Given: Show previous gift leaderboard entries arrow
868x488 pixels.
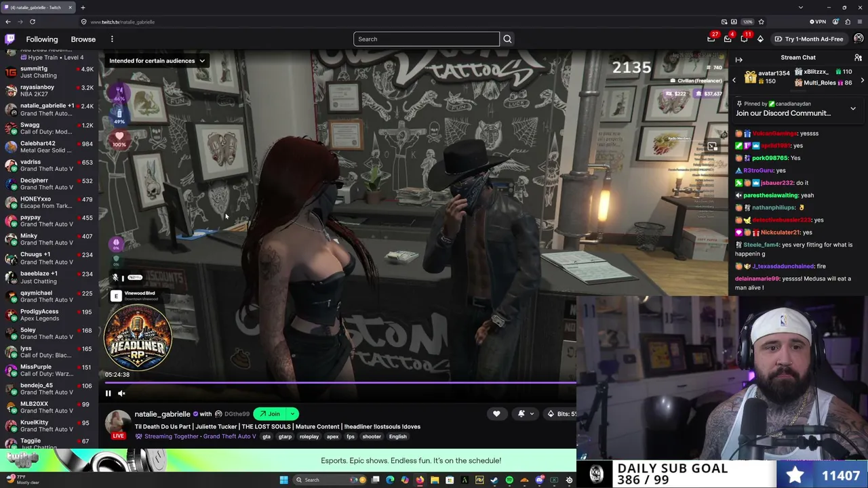Looking at the screenshot, I should click(x=734, y=80).
